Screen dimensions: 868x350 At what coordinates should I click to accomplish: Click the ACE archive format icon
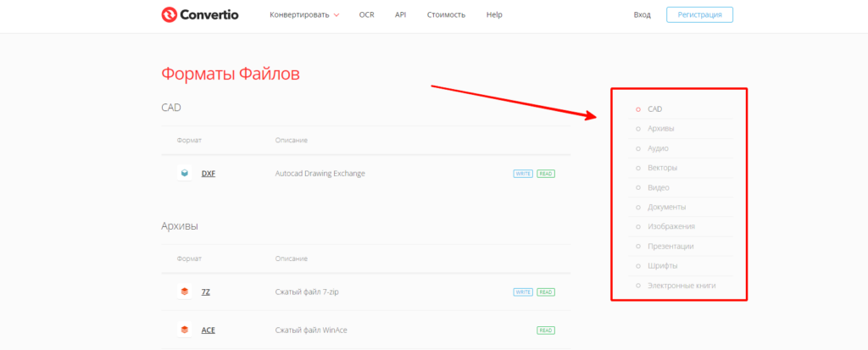(x=184, y=330)
